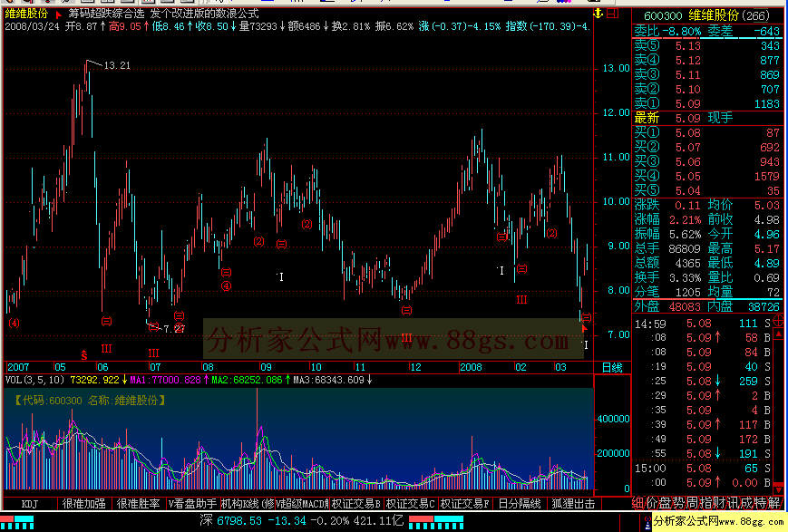
Task: Switch to the 周 side panel tab
Action: 692,503
